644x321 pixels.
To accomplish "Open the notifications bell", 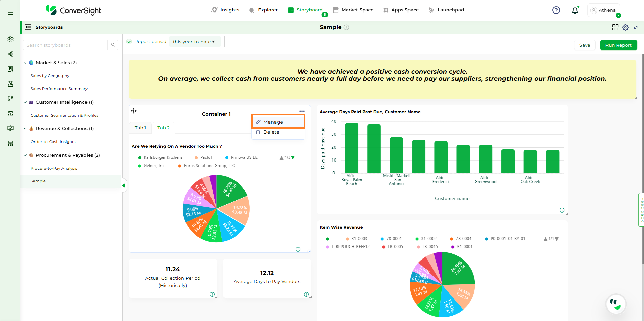I will coord(575,10).
